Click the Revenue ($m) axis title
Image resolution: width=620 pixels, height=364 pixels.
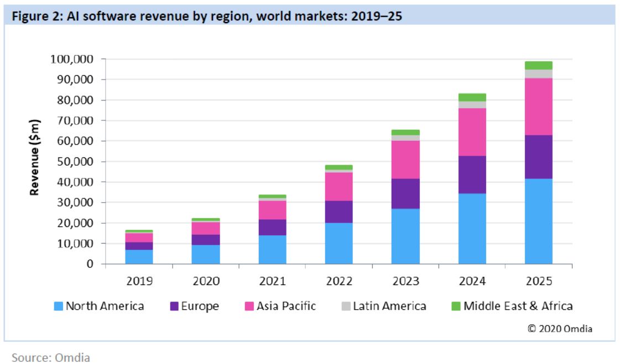click(x=35, y=156)
